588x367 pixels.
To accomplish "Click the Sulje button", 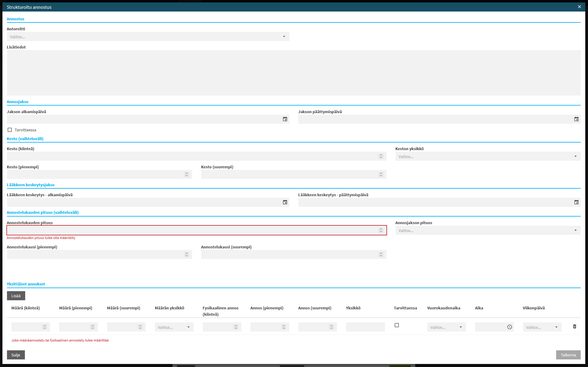I will tap(16, 355).
